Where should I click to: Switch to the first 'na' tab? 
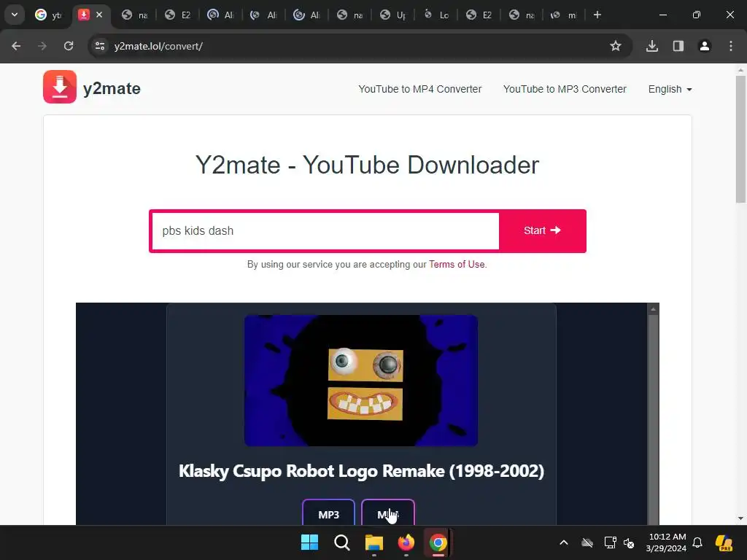pos(134,15)
